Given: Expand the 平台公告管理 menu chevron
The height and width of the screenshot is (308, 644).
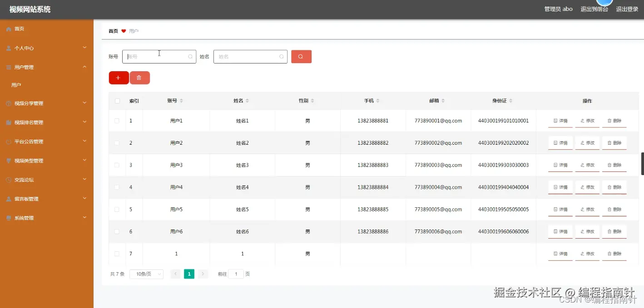Looking at the screenshot, I should pos(84,141).
